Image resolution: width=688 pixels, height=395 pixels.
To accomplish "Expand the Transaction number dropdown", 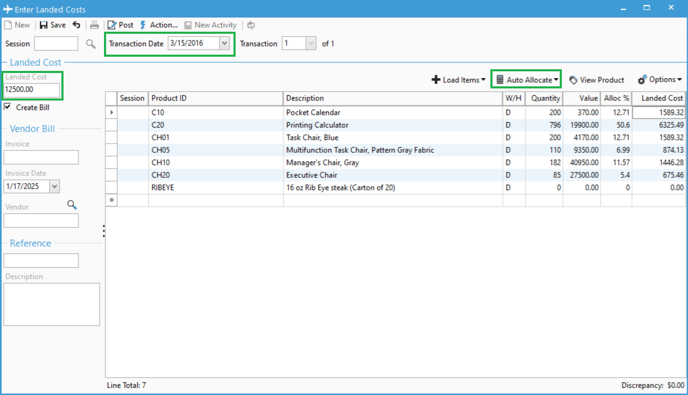I will click(x=311, y=43).
